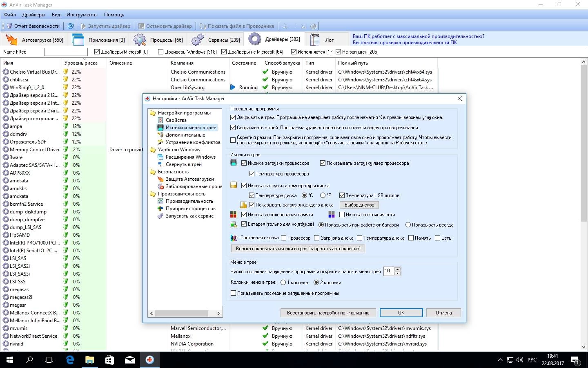Viewport: 588px width, 368px height.
Task: Click the Безопасность folder in settings tree
Action: (x=173, y=172)
